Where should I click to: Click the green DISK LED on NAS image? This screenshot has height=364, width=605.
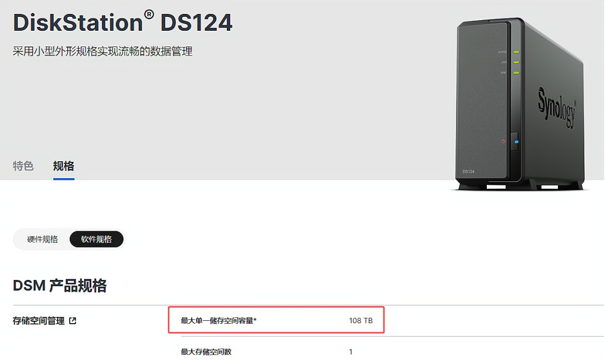coord(516,72)
